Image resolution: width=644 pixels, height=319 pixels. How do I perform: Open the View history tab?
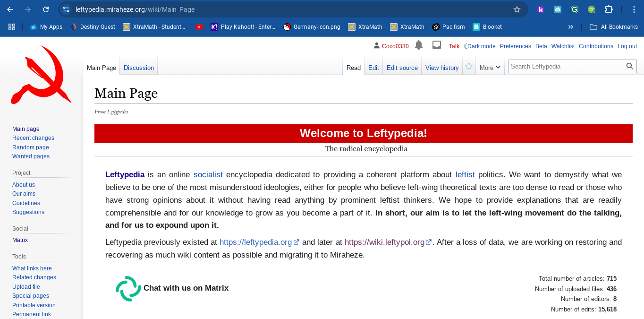point(442,68)
